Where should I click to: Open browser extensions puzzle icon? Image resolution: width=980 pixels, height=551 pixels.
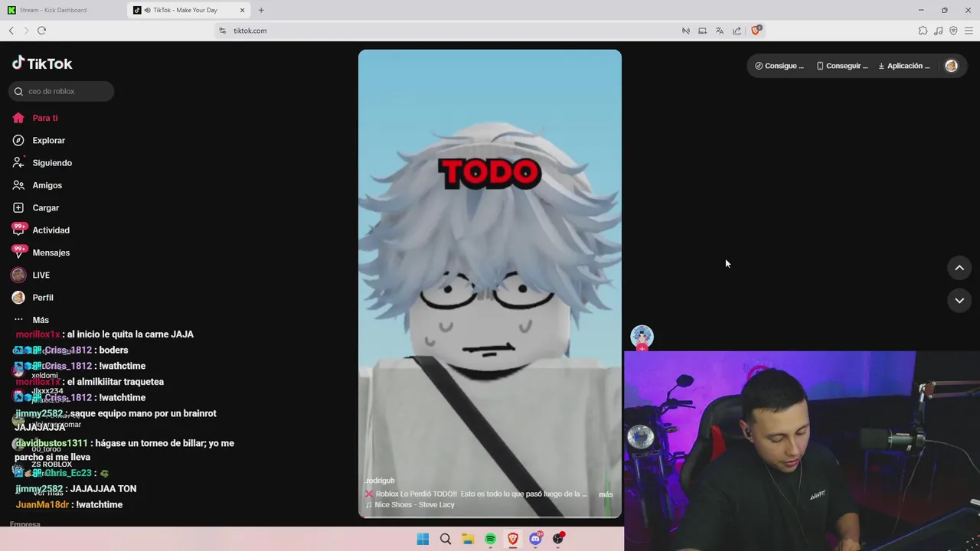pyautogui.click(x=923, y=31)
